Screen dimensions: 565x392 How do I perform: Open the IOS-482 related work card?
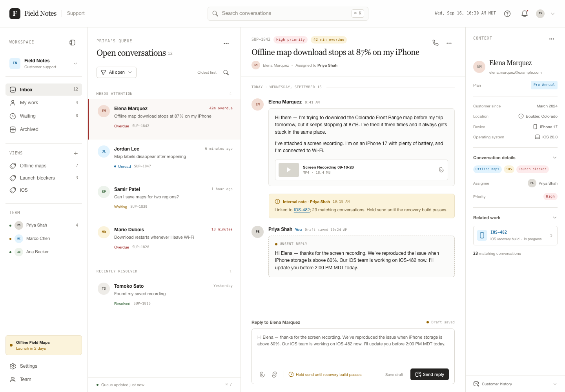[515, 236]
